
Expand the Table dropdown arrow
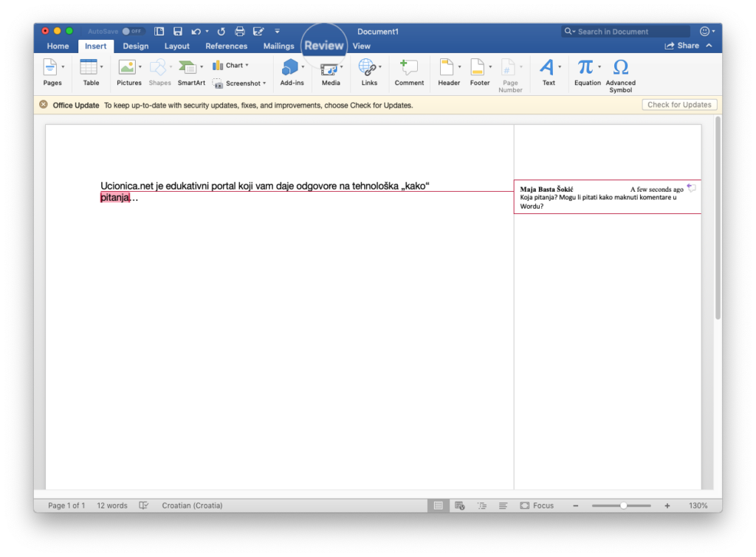(x=101, y=67)
